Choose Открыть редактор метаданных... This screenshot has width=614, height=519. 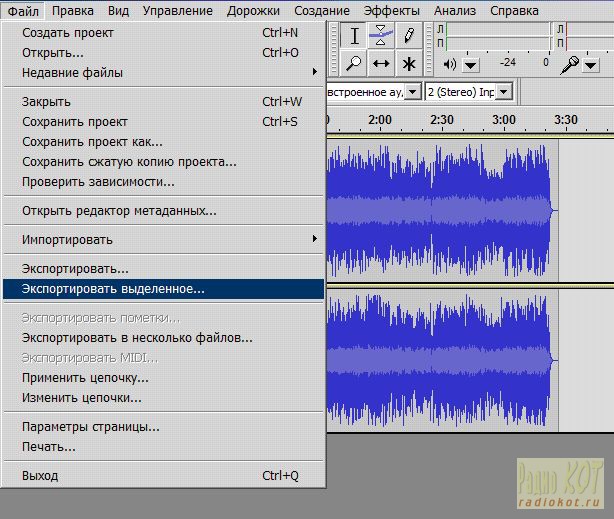pyautogui.click(x=164, y=211)
